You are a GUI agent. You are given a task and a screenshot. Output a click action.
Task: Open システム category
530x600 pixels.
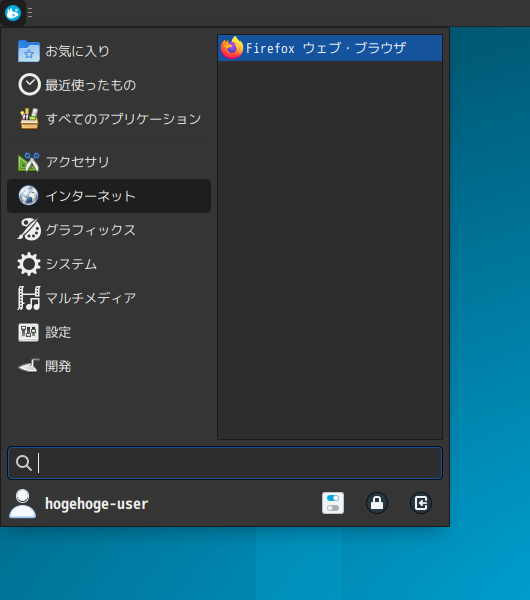109,264
